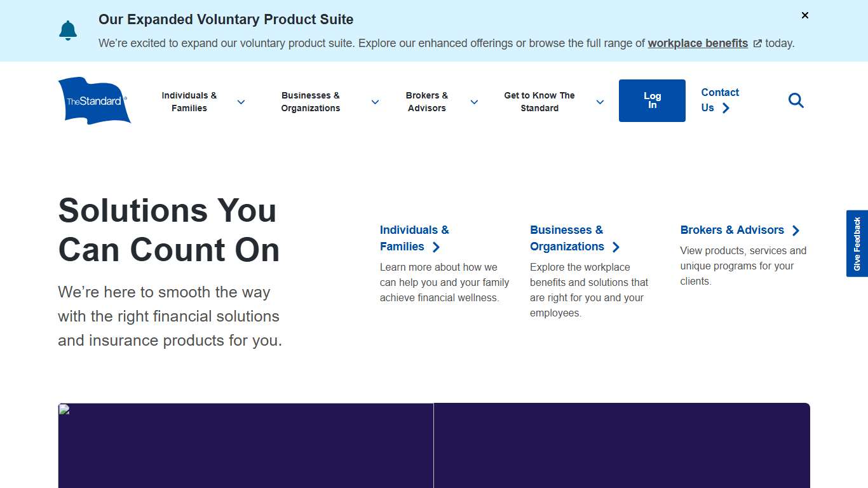Open the site search magnifier icon

pyautogui.click(x=796, y=100)
